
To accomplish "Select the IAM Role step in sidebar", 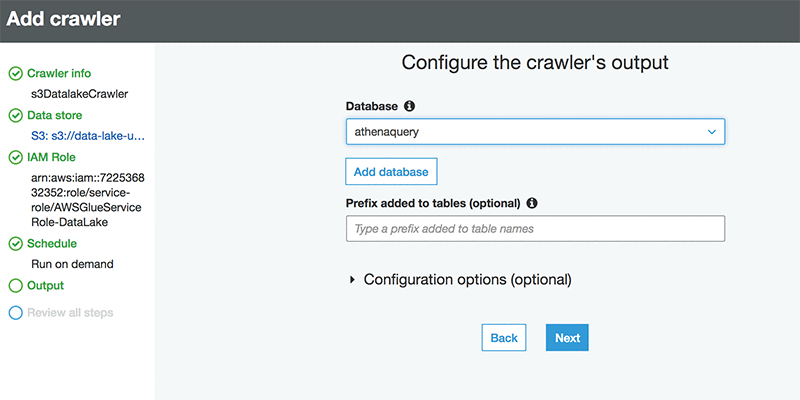I will point(52,158).
